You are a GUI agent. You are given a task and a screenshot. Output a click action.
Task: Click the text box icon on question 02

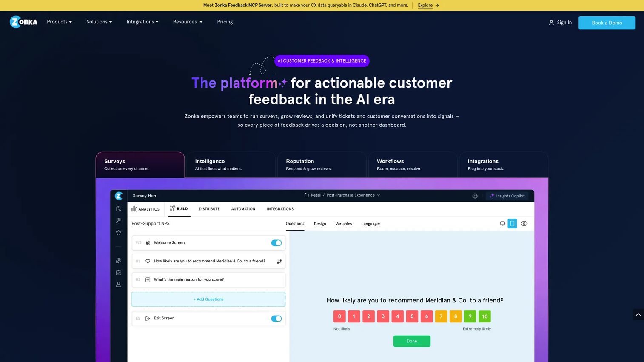[x=148, y=280]
